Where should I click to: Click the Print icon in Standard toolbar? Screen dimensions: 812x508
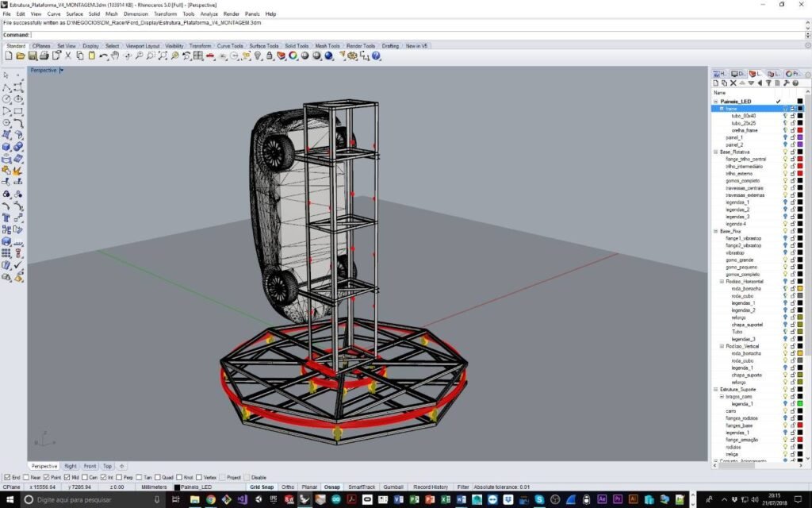[44, 56]
